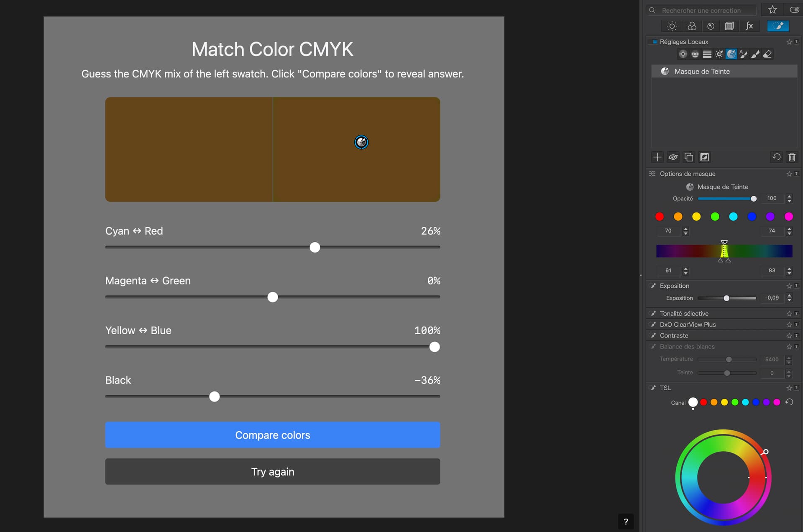Invert the current mask
Screen dimensions: 803x532
pos(705,157)
